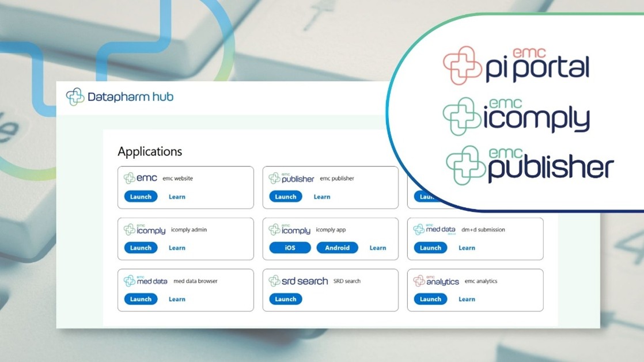Image resolution: width=644 pixels, height=362 pixels.
Task: Launch the emc website application
Action: [x=141, y=197]
